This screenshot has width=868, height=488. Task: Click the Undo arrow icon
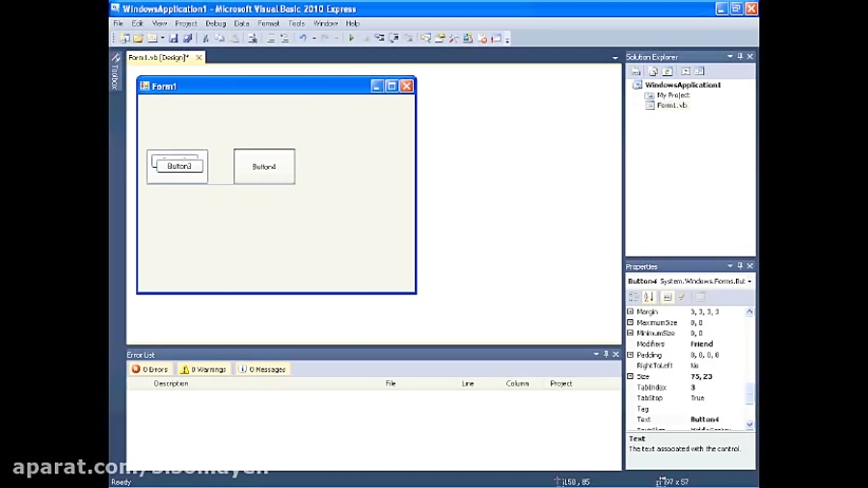point(303,39)
